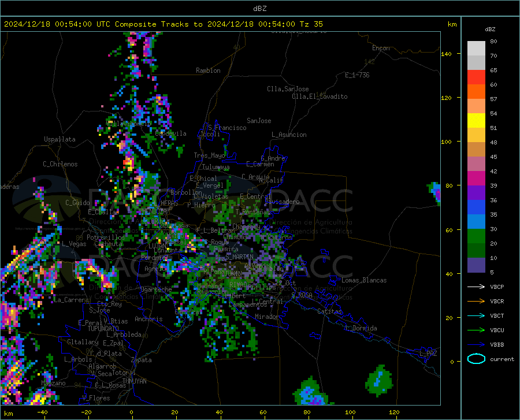Click the Ugarteche place label

tap(156, 289)
